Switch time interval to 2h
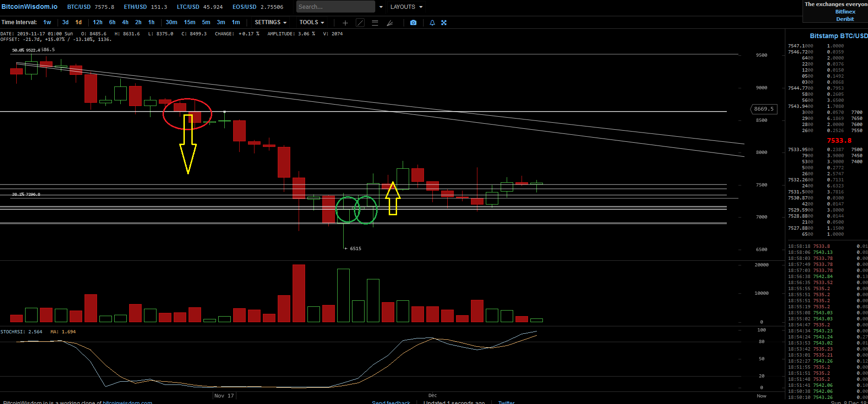868x404 pixels. 138,22
